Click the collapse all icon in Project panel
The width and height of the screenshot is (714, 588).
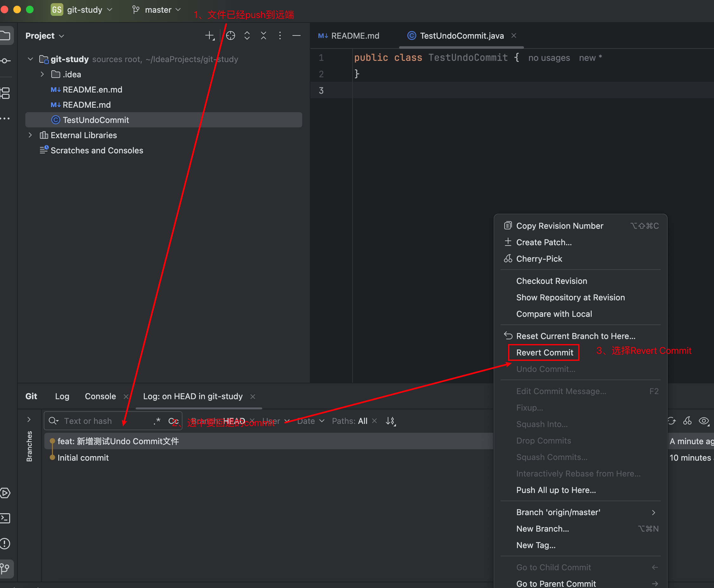click(x=264, y=35)
